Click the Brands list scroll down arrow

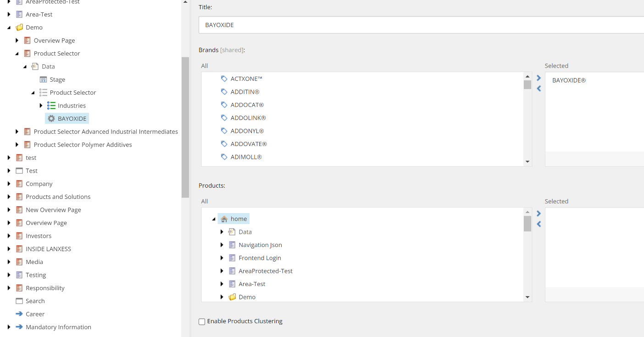527,162
